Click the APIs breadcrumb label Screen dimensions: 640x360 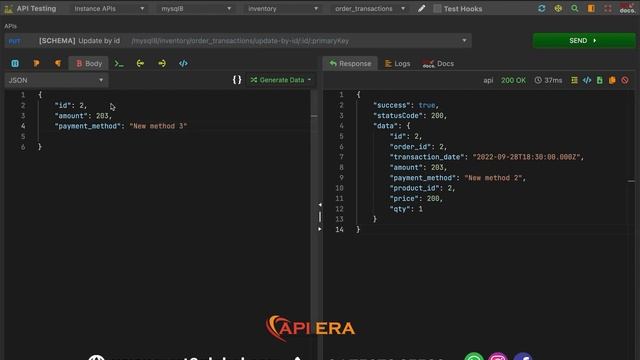tap(10, 26)
